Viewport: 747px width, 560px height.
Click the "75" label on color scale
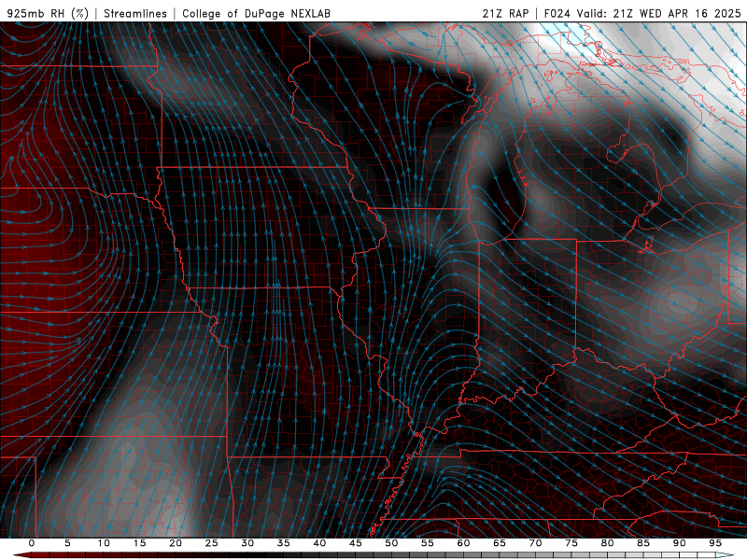point(571,543)
